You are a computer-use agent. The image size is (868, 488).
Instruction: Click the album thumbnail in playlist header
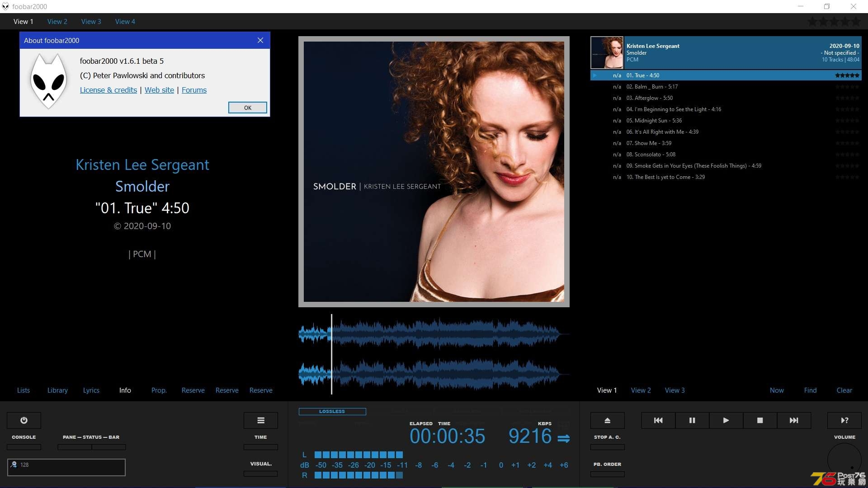coord(607,52)
